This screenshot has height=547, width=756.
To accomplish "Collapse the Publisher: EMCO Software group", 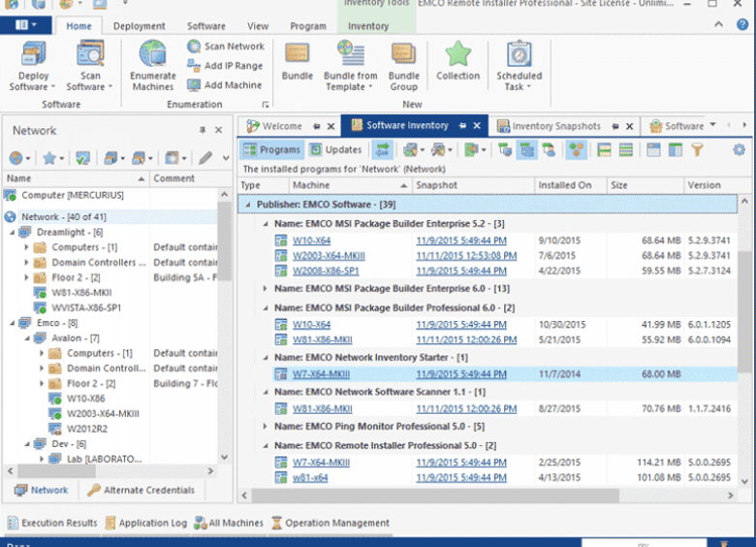I will pyautogui.click(x=248, y=205).
